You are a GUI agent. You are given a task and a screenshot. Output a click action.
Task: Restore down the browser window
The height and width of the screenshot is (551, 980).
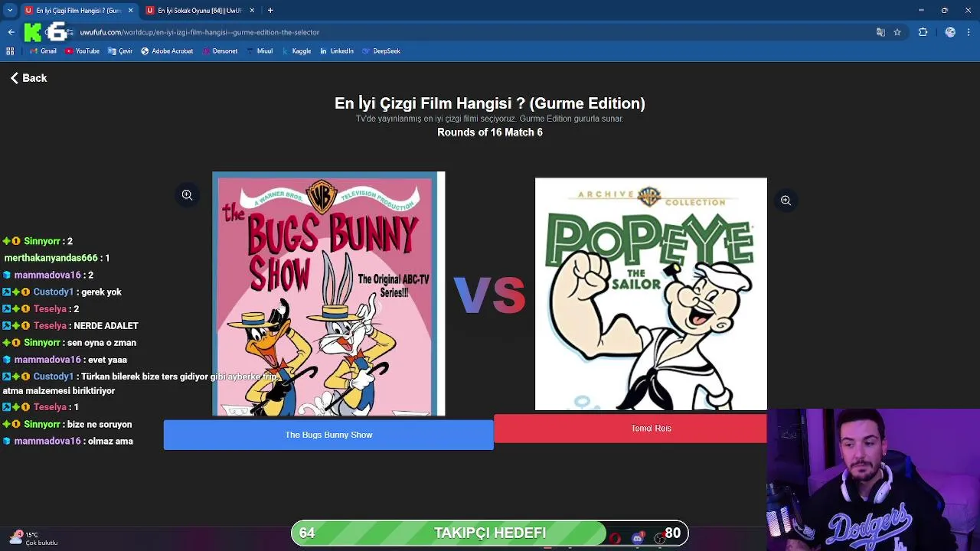945,10
